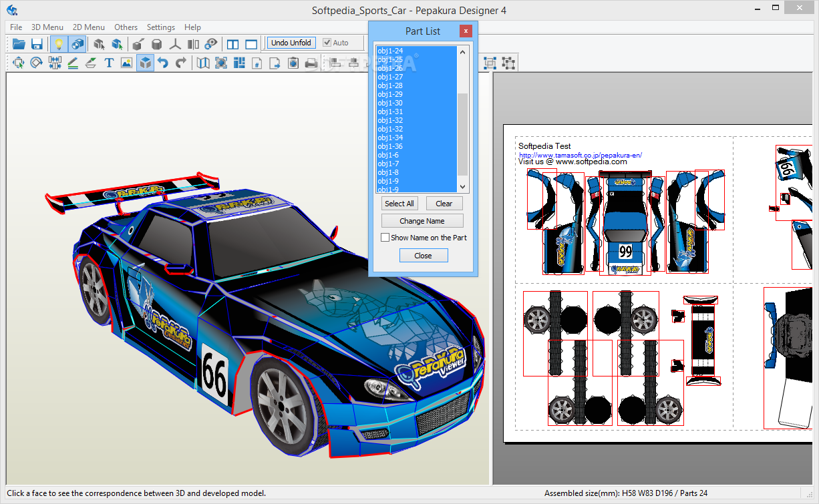Click the tamasoft.co.jp link on the pattern sheet
Screen dimensions: 819x504
coord(581,155)
